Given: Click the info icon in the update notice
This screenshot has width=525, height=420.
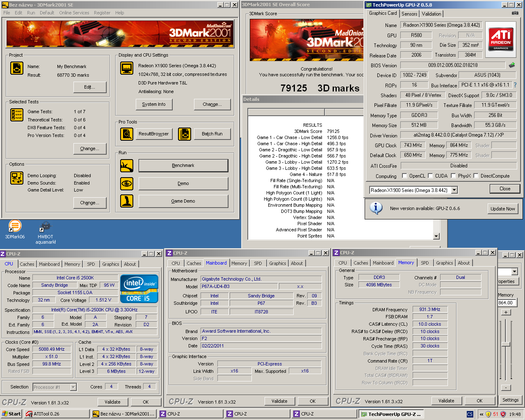Looking at the screenshot, I should click(x=376, y=208).
